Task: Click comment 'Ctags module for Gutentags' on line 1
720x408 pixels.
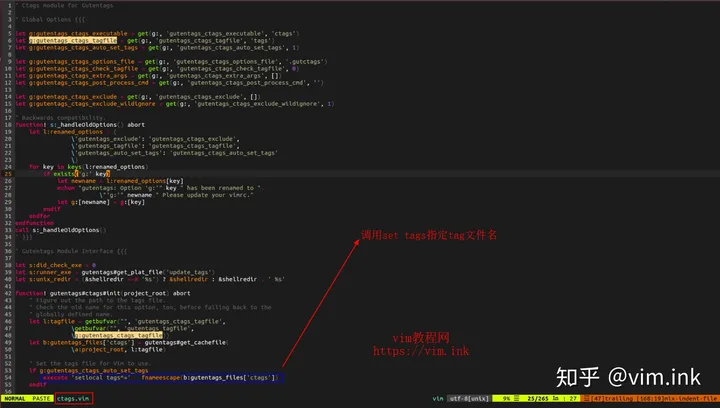Action: pyautogui.click(x=67, y=6)
